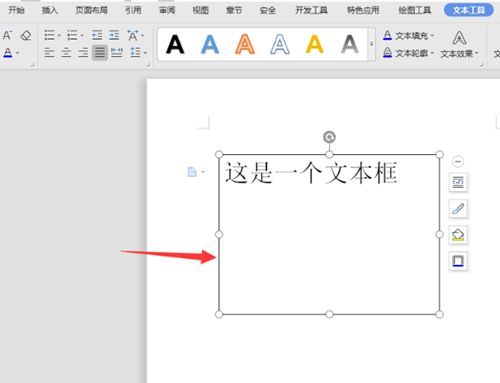Click the shape fill bucket icon
Screen dimensions: 500x383
tap(458, 235)
